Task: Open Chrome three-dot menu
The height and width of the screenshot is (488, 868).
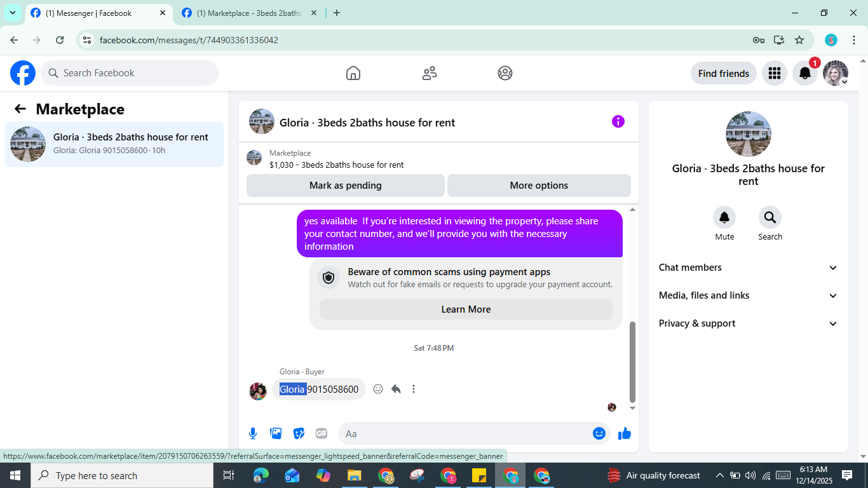Action: point(854,40)
